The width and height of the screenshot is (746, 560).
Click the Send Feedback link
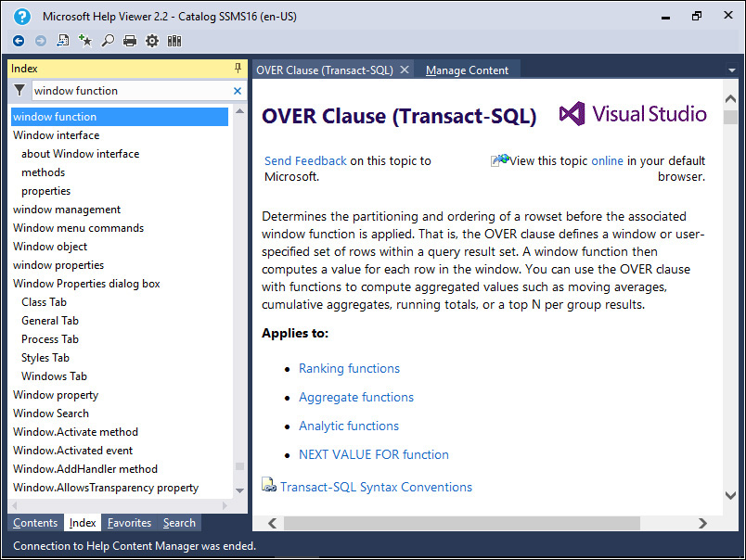coord(305,160)
